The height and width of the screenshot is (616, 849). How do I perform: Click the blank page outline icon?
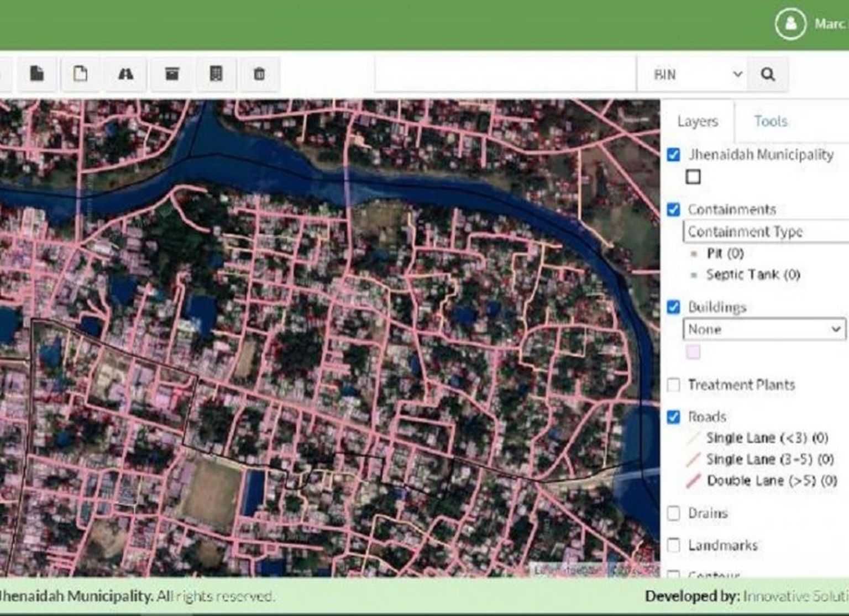point(81,73)
